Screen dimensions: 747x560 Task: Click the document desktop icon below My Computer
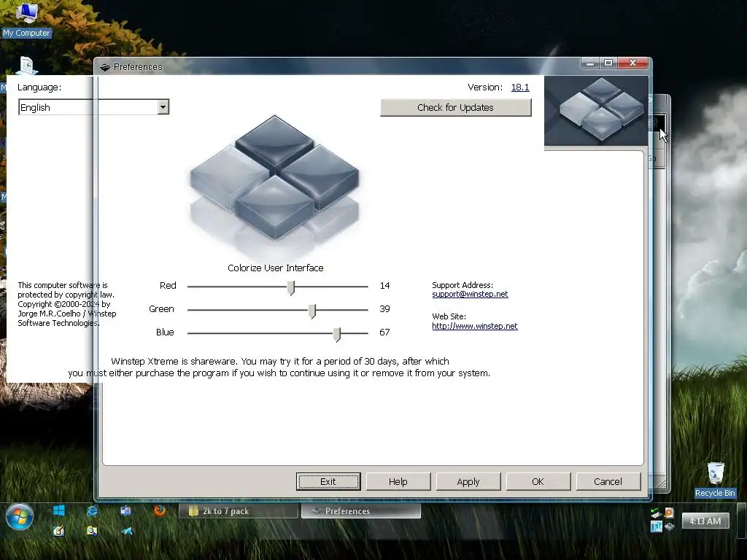pos(27,65)
